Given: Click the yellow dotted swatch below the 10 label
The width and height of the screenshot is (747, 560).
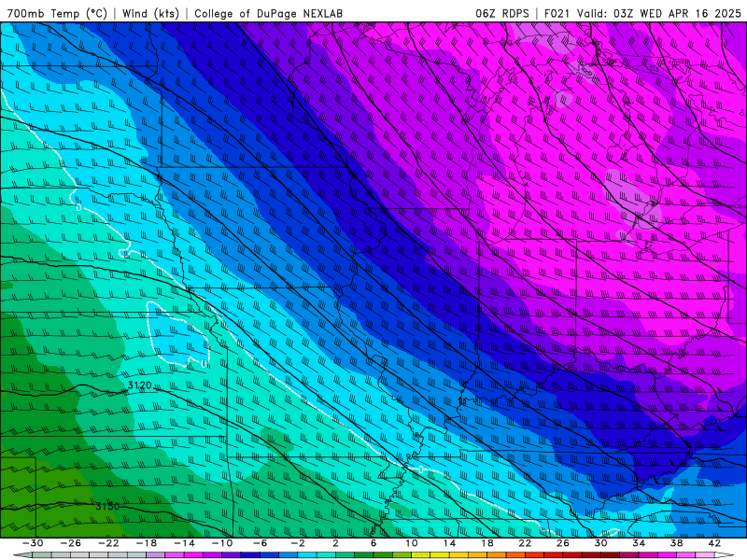Looking at the screenshot, I should 421,554.
